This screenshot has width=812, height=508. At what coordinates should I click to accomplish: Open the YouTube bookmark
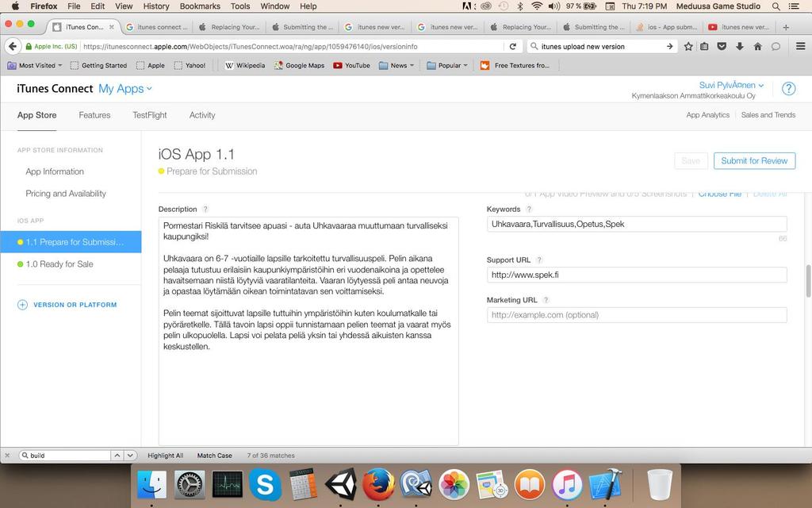click(x=351, y=65)
